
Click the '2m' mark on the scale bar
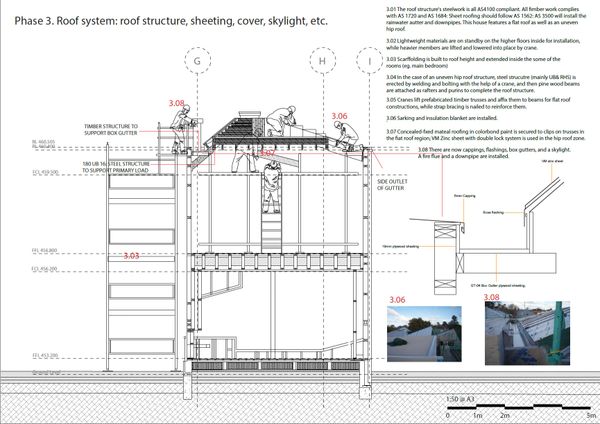tap(505, 415)
